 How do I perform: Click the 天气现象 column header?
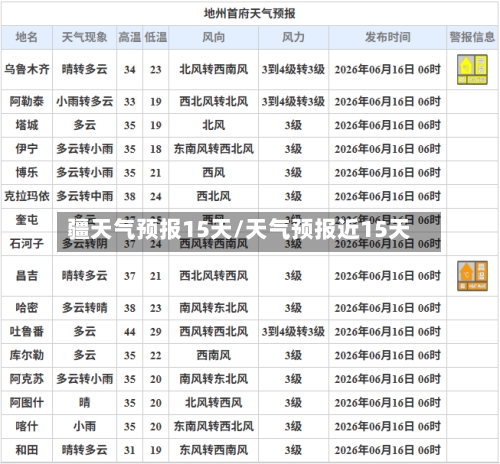84,37
